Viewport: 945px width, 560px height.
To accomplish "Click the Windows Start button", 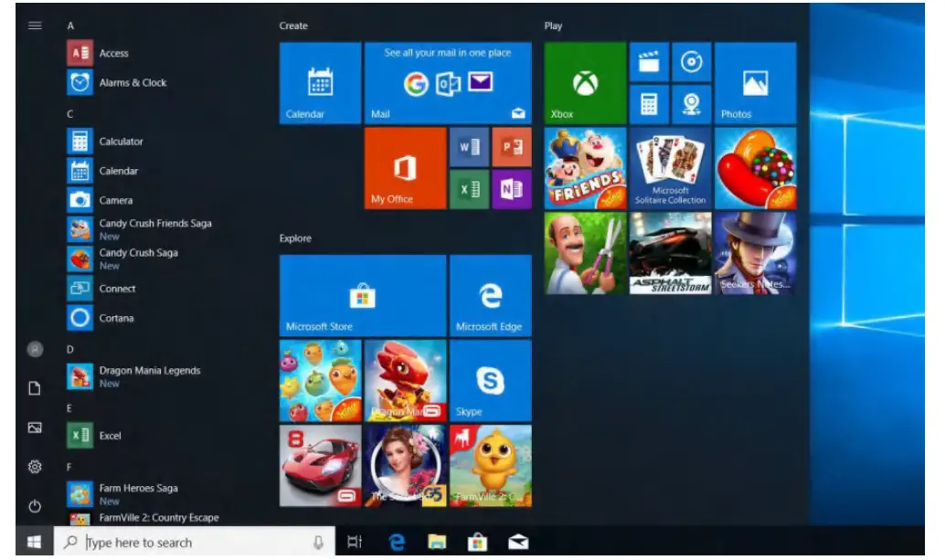I will pos(35,542).
